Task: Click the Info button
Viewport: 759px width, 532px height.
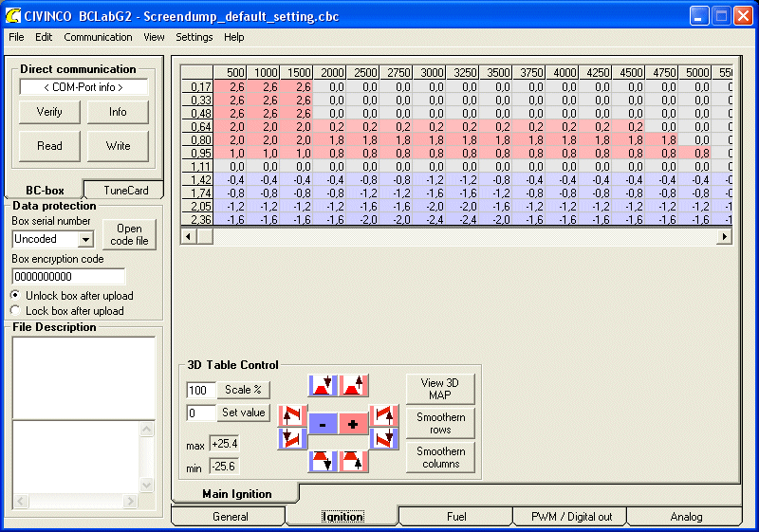Action: click(x=118, y=112)
